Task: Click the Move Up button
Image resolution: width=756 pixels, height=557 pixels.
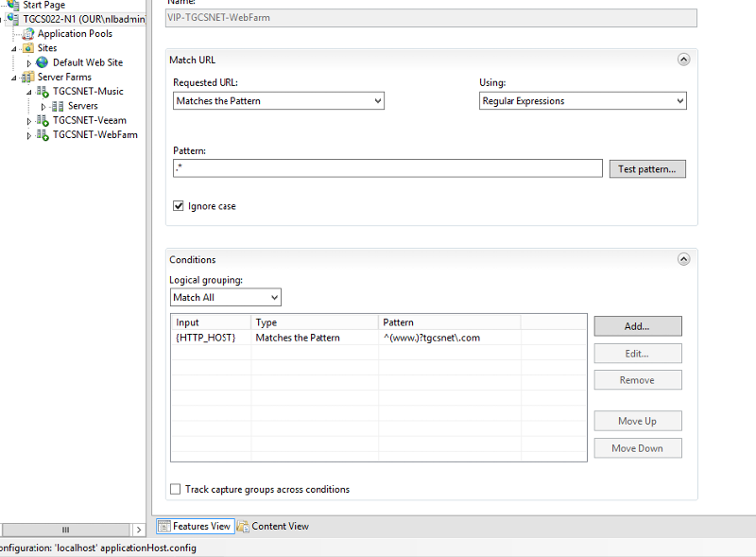Action: click(638, 421)
